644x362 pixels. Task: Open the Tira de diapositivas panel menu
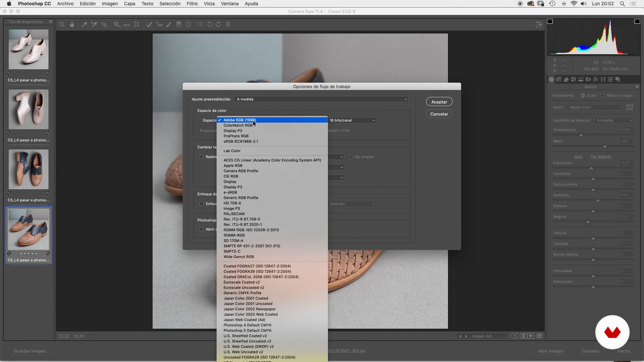(x=50, y=22)
